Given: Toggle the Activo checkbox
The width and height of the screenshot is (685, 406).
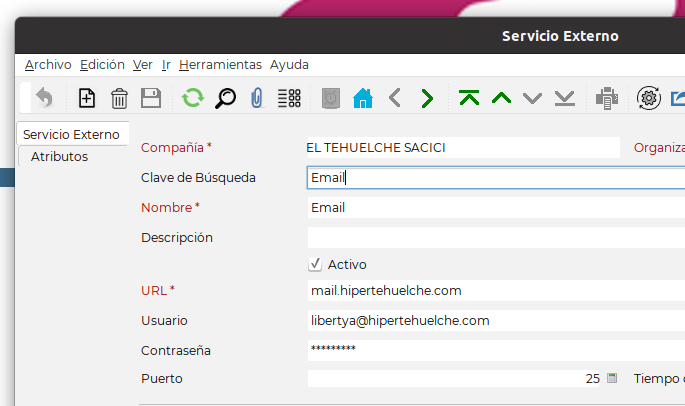Looking at the screenshot, I should (315, 264).
